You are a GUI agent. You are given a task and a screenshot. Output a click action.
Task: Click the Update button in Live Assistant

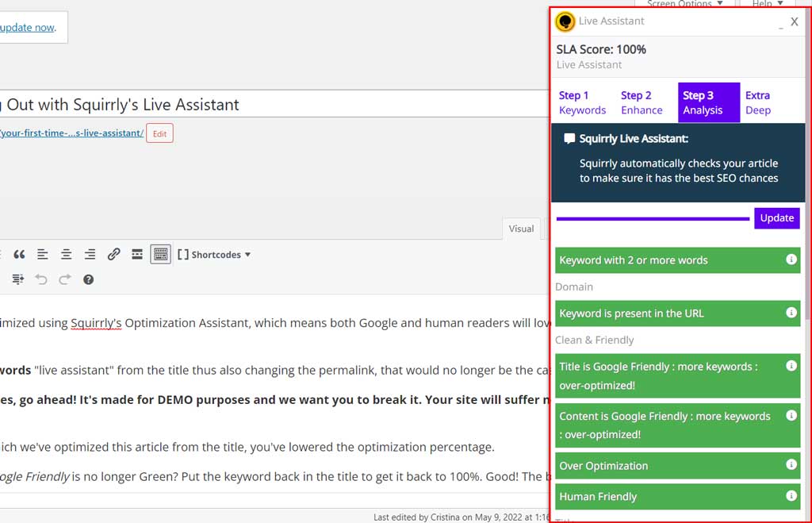click(x=776, y=218)
